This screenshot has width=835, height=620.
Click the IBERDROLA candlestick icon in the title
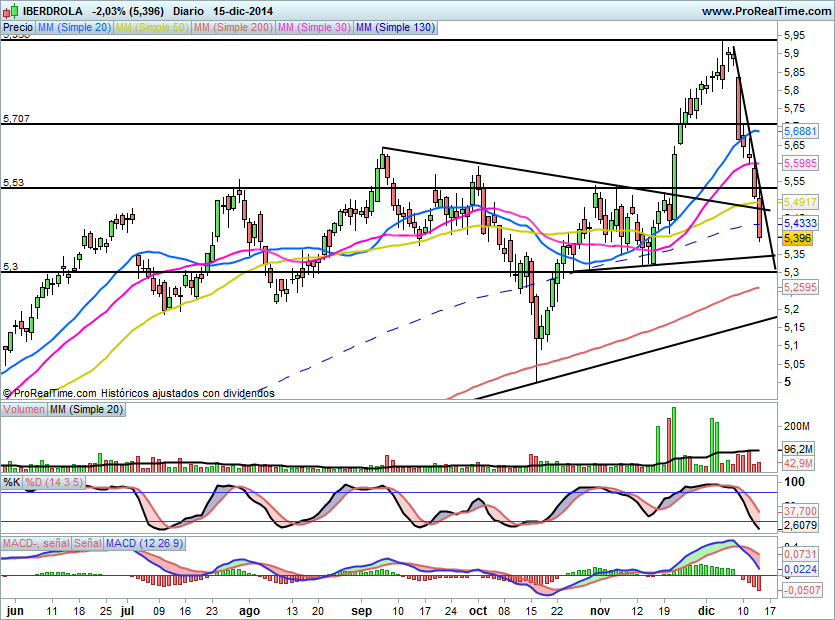tap(12, 11)
